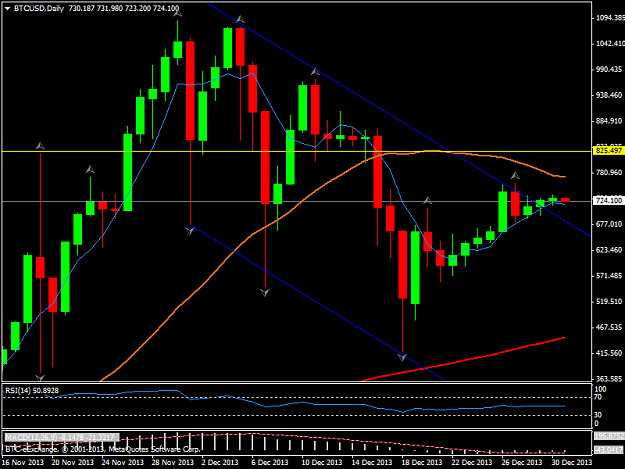
Task: Select the down fractal arrow below the 18 Dec low
Action: [402, 357]
